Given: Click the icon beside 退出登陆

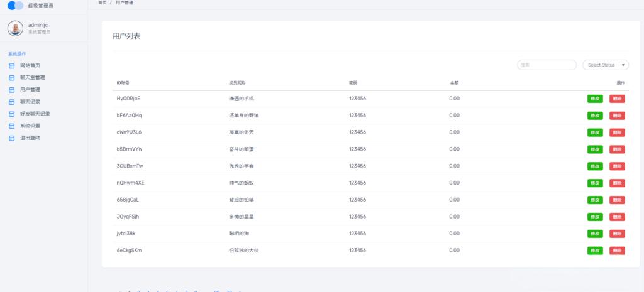Looking at the screenshot, I should coord(11,138).
